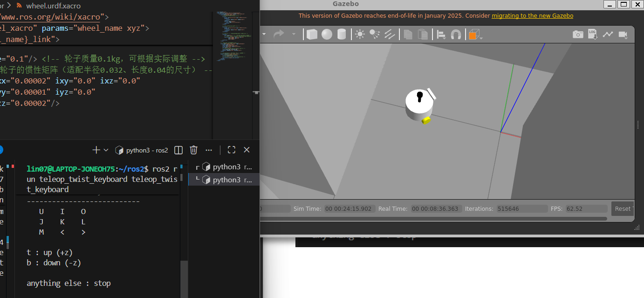Click the params="wheel_name xyz" text
The height and width of the screenshot is (298, 644).
[x=96, y=28]
